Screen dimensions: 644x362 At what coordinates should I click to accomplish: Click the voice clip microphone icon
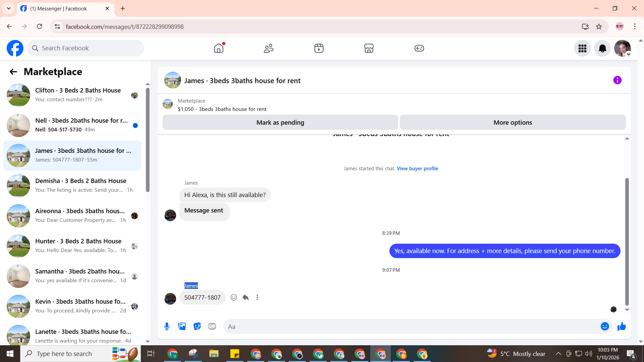point(167,326)
